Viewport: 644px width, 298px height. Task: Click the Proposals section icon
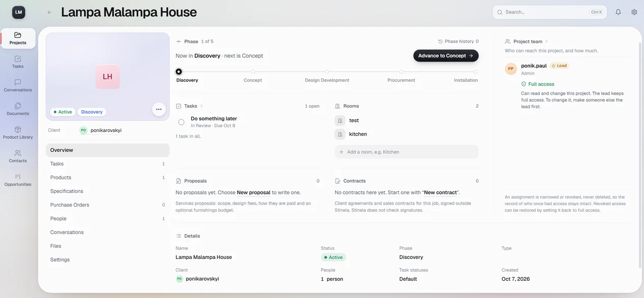(x=178, y=181)
